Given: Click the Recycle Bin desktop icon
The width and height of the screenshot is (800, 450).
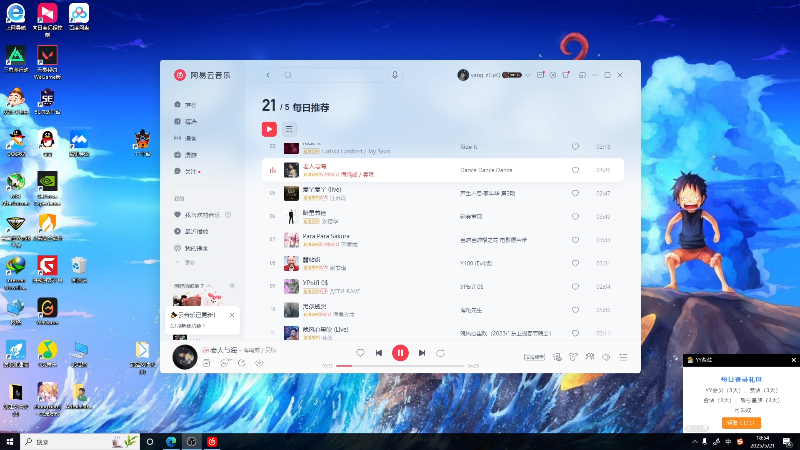Looking at the screenshot, I should coord(79,269).
